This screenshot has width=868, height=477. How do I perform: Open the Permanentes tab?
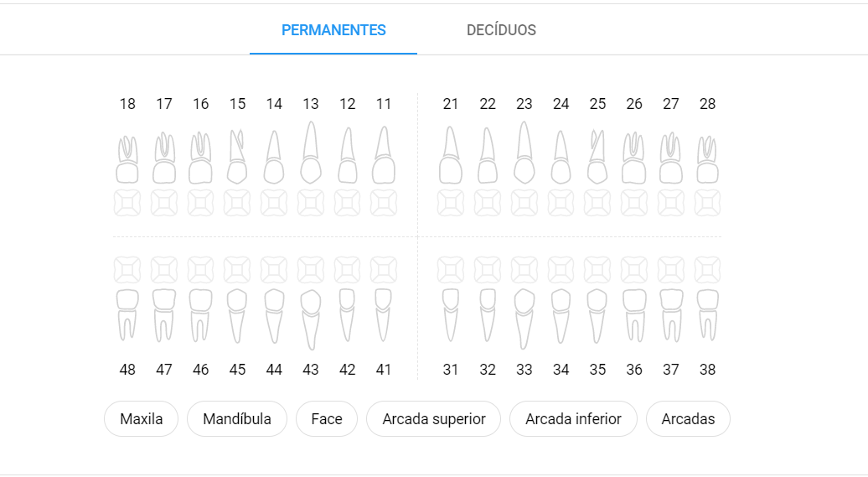click(x=333, y=30)
